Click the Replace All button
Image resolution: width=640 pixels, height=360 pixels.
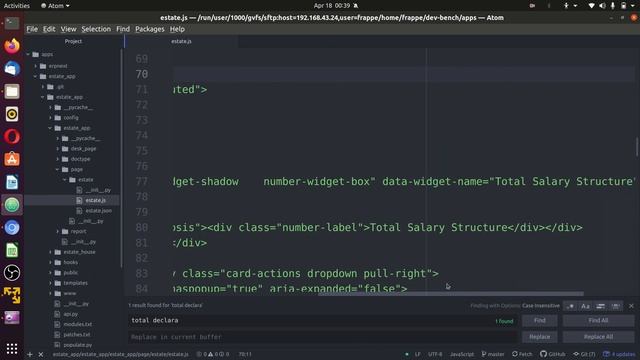pos(598,337)
